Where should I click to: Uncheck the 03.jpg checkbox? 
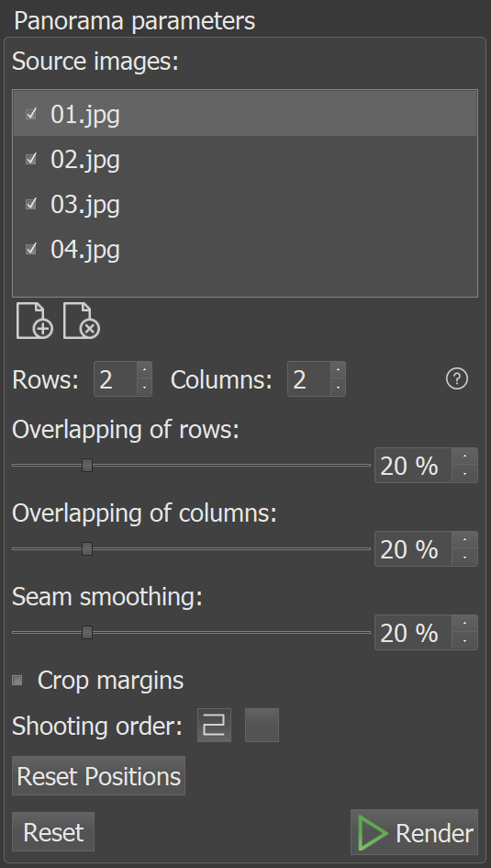31,204
